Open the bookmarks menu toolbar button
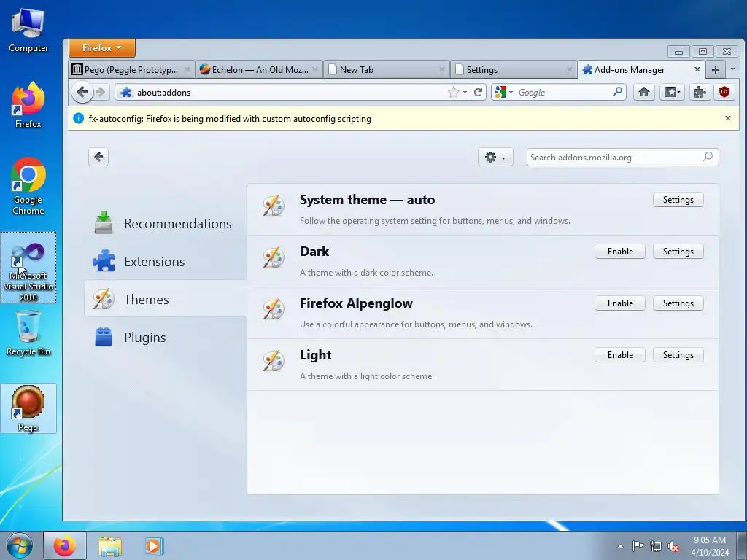The height and width of the screenshot is (560, 747). [672, 92]
